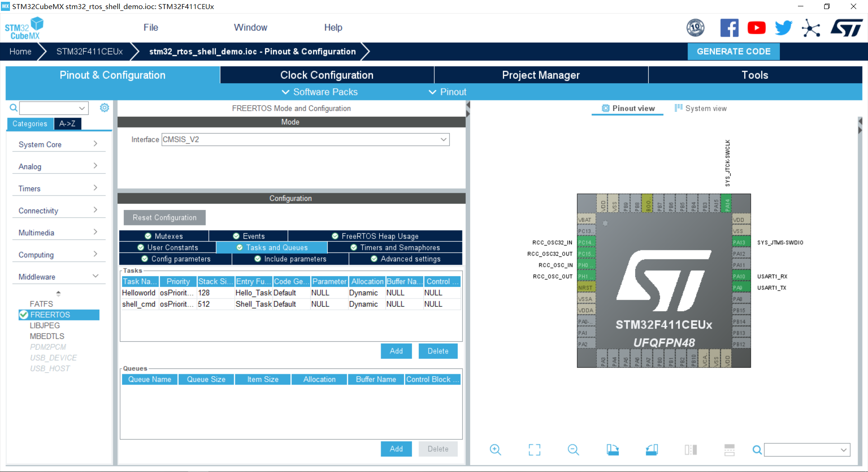Zoom out of the chip pinout
The image size is (868, 472).
click(x=573, y=449)
